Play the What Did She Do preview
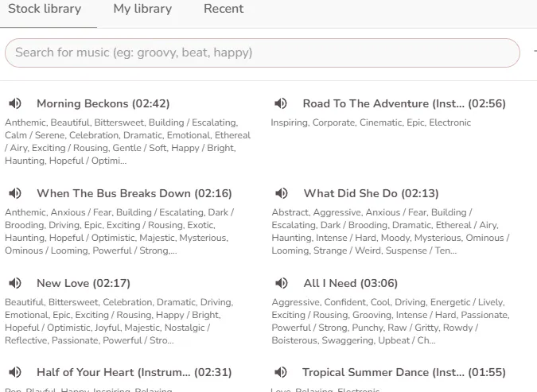537x392 pixels. tap(280, 193)
